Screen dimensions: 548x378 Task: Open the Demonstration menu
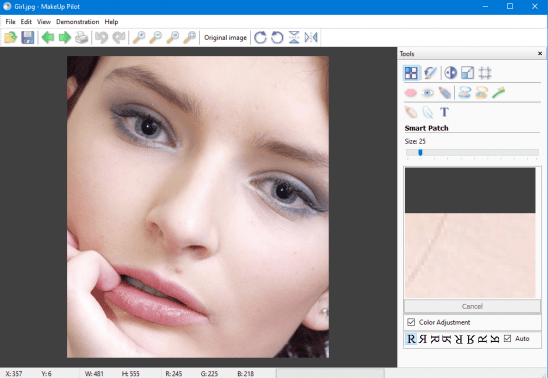(78, 22)
